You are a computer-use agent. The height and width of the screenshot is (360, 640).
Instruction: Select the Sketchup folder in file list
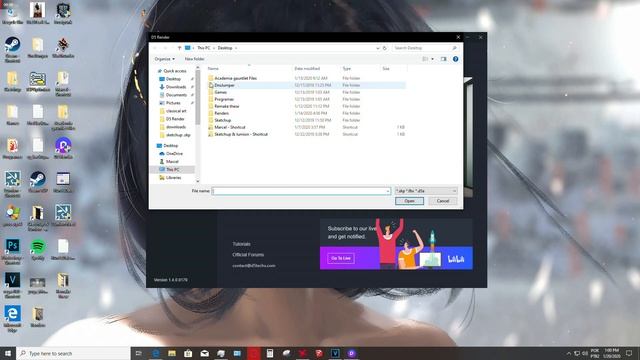point(222,120)
